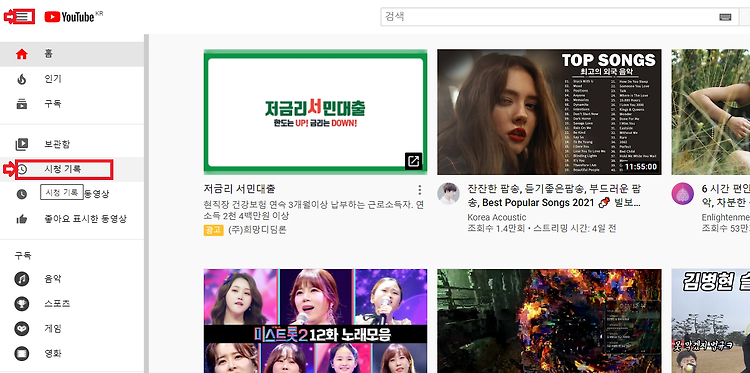Select 구독 menu entry in the sidebar
Screen dimensions: 750x373
72,104
